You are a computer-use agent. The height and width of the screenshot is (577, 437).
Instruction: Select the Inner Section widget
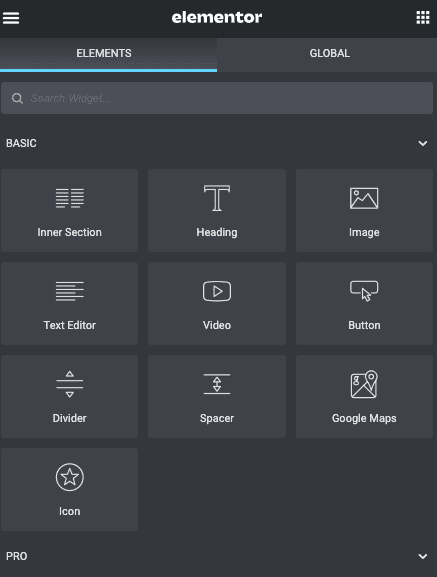[x=70, y=210]
